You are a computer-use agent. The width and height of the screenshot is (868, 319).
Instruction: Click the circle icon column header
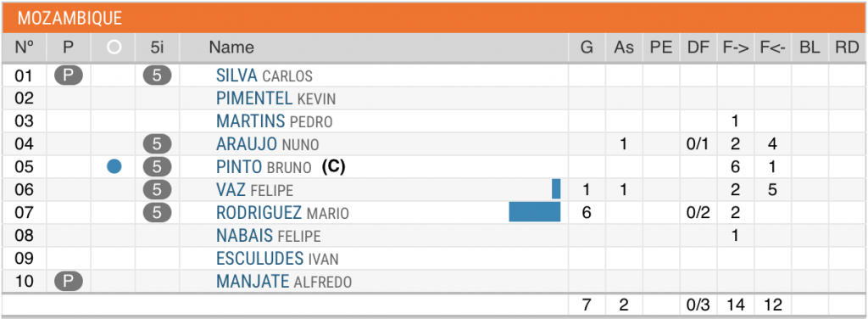click(114, 48)
